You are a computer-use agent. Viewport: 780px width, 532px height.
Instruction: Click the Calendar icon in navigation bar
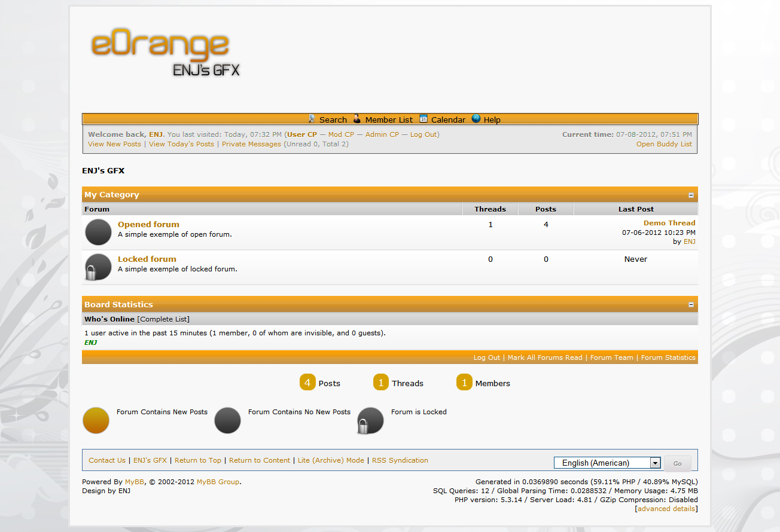(423, 119)
